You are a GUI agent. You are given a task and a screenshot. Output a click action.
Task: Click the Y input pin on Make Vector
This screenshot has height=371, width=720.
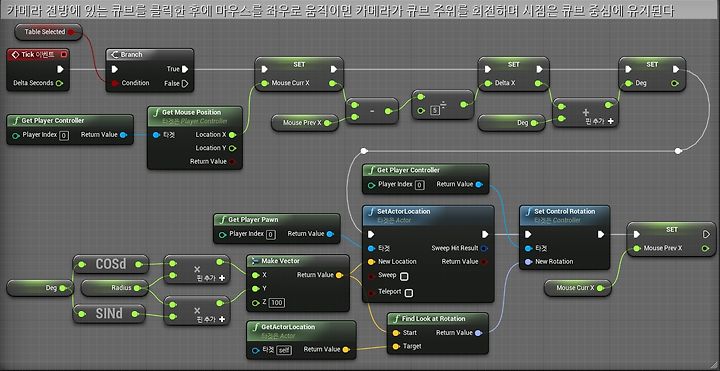point(255,289)
